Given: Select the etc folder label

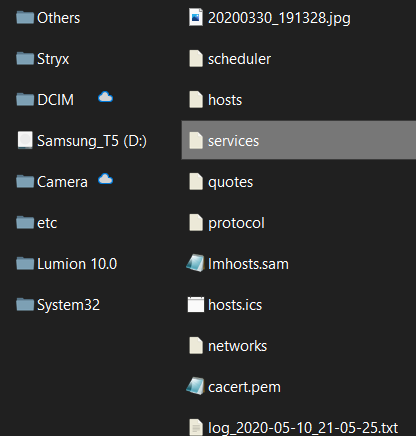Looking at the screenshot, I should (x=47, y=223).
